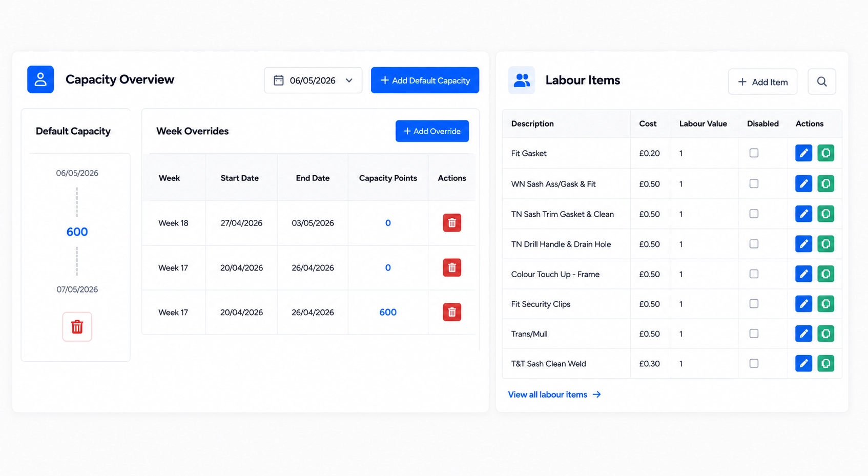Click the Capacity Overview person icon
The image size is (868, 476).
click(40, 79)
